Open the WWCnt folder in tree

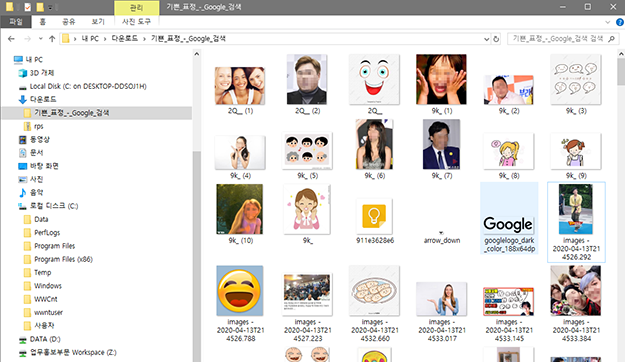click(45, 299)
